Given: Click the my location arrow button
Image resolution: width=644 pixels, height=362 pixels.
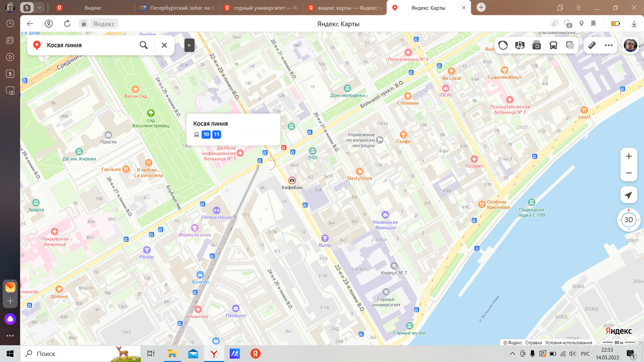Looking at the screenshot, I should 629,195.
